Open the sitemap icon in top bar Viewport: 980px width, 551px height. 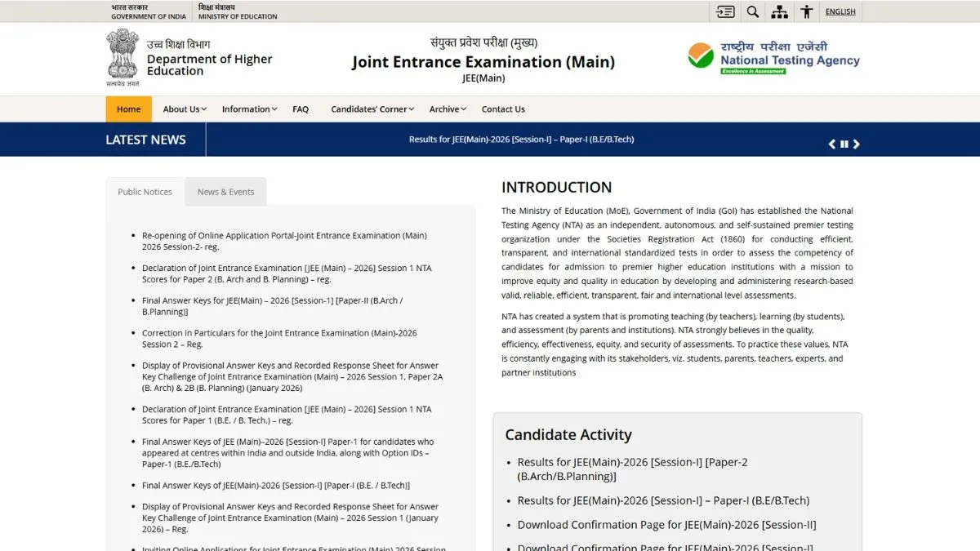tap(780, 11)
